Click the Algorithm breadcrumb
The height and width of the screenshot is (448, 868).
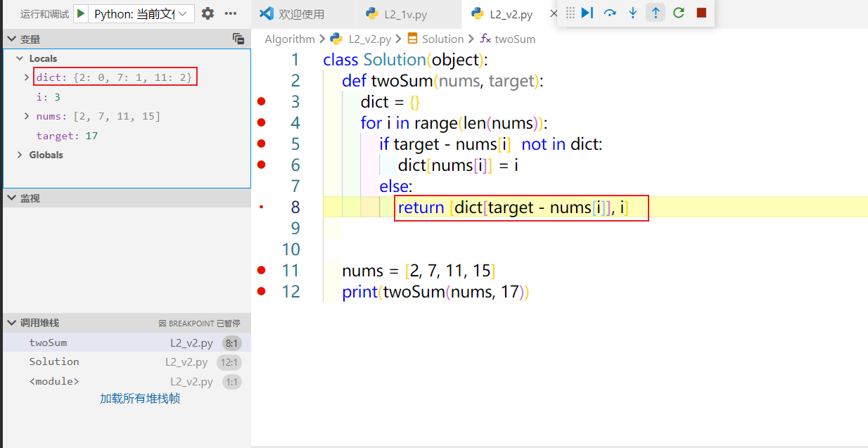[x=290, y=39]
